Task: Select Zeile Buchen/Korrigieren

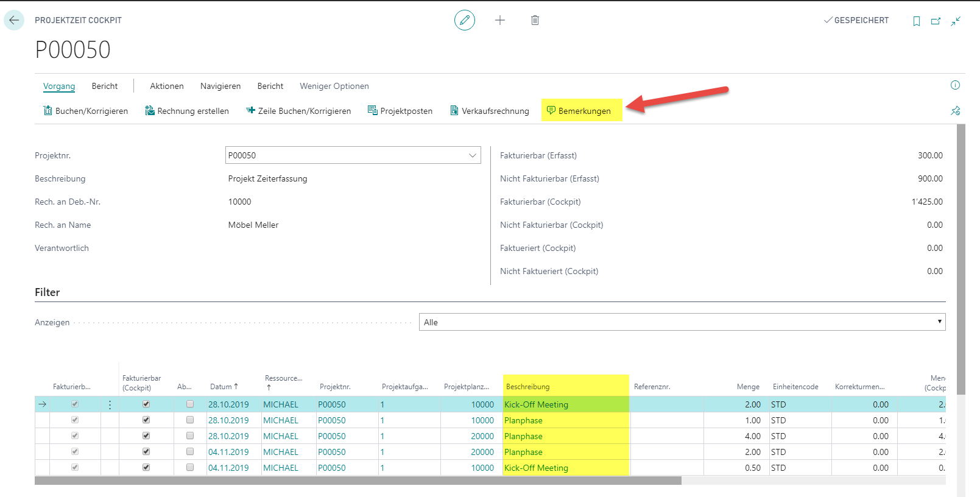Action: pos(298,111)
